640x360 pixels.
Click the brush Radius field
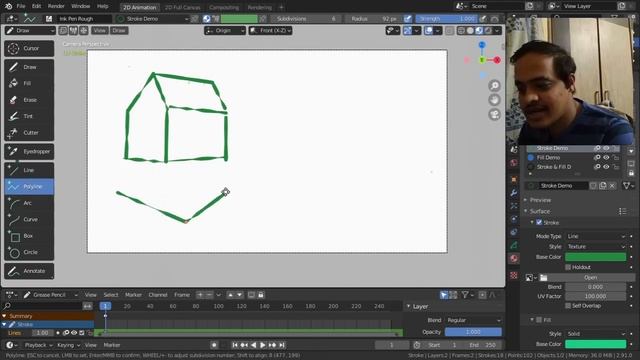click(x=373, y=19)
